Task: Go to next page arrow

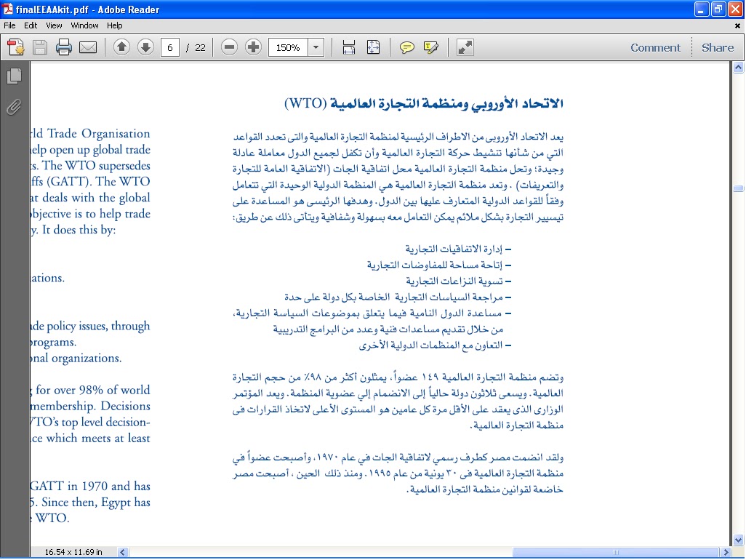Action: pos(145,47)
